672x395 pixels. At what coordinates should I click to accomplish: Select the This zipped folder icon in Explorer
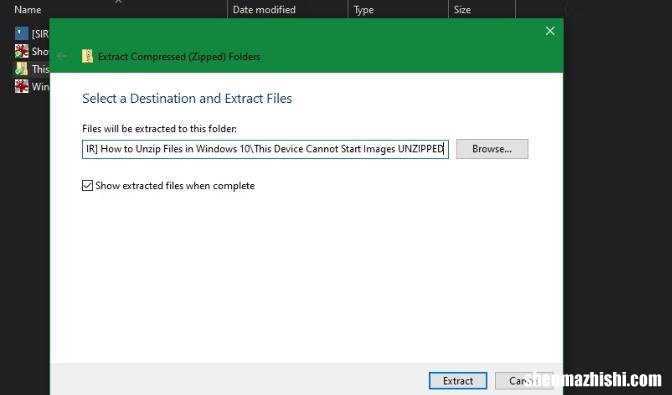tap(21, 69)
